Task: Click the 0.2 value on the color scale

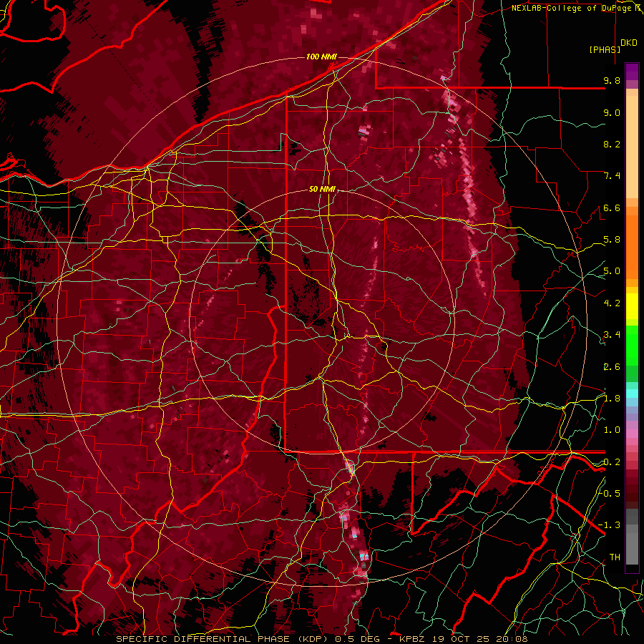Action: click(x=612, y=462)
